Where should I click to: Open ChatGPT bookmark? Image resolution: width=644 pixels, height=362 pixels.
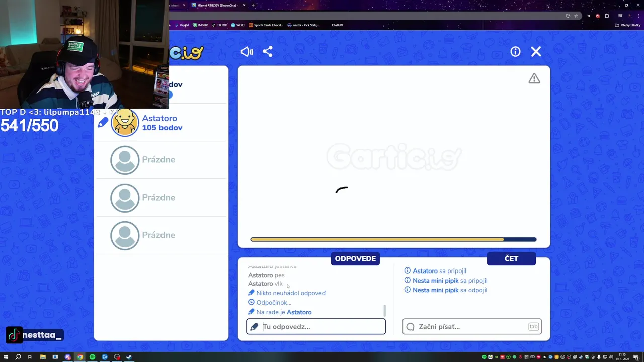pos(337,25)
